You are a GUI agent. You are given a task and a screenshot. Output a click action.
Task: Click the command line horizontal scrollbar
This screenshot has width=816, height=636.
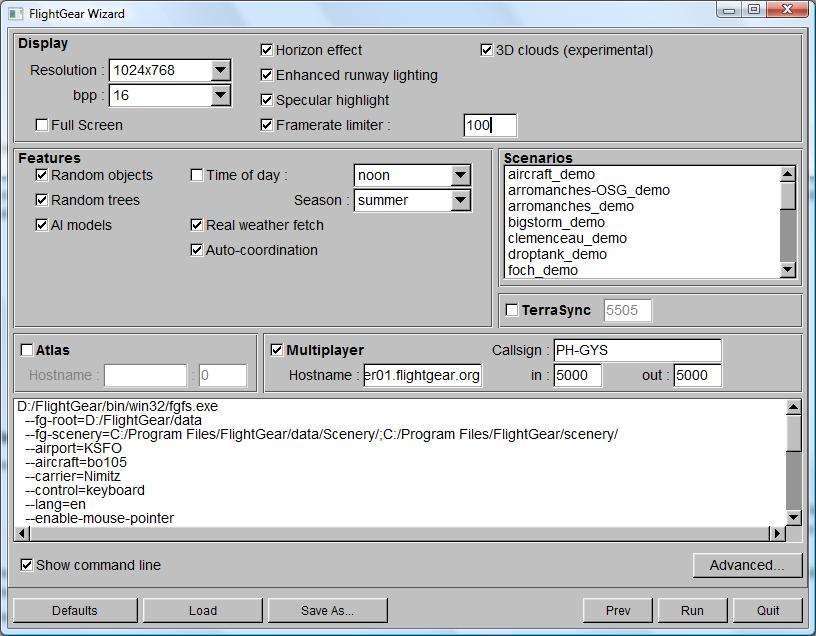[400, 533]
